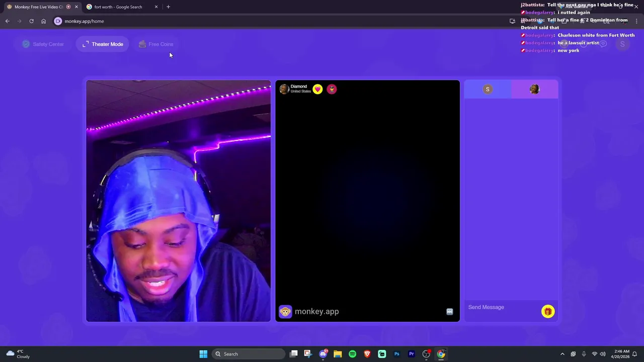This screenshot has height=362, width=644.
Task: Open Task View from the taskbar
Action: click(294, 354)
